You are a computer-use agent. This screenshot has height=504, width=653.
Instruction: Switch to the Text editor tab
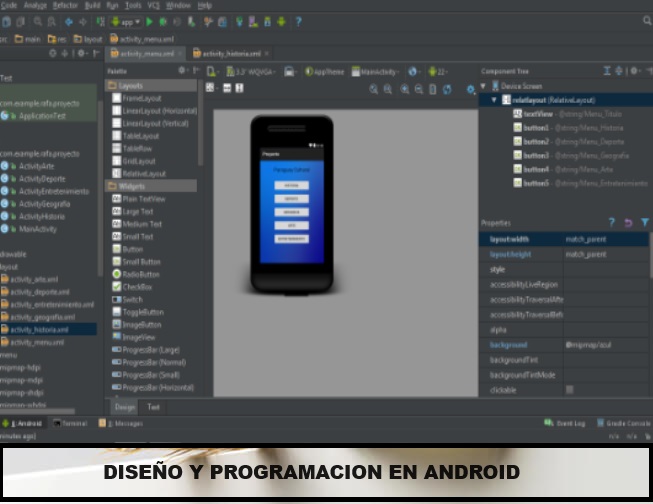tap(153, 407)
